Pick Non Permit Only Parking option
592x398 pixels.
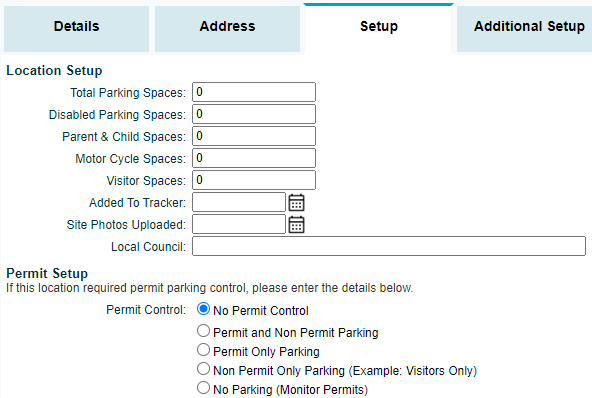(x=203, y=369)
